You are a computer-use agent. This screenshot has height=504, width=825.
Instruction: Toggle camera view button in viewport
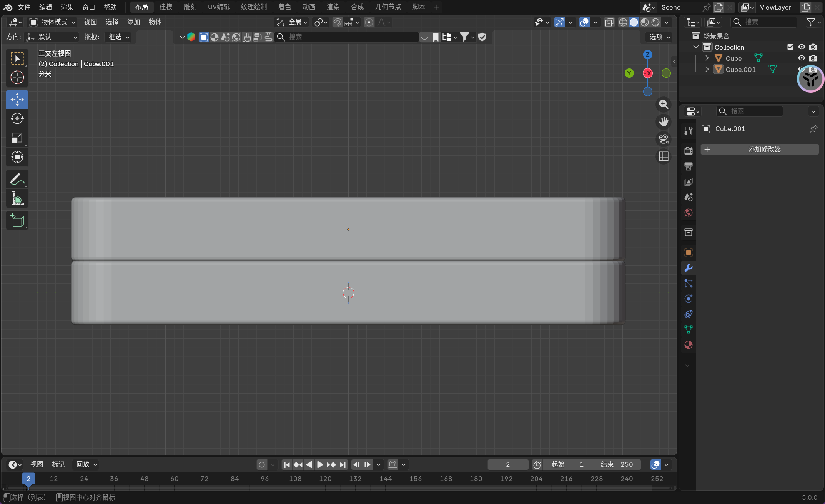[664, 139]
